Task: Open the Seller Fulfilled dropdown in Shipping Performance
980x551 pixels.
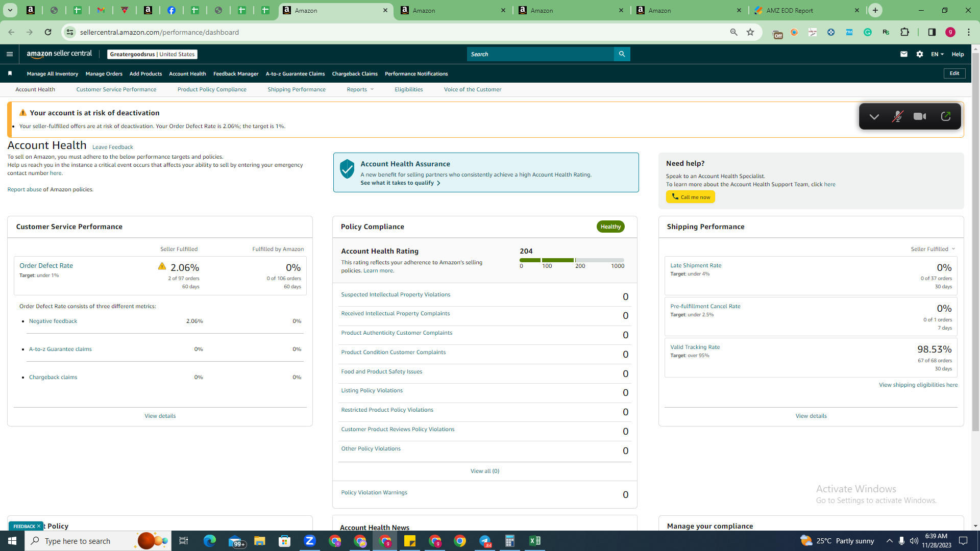Action: click(933, 249)
